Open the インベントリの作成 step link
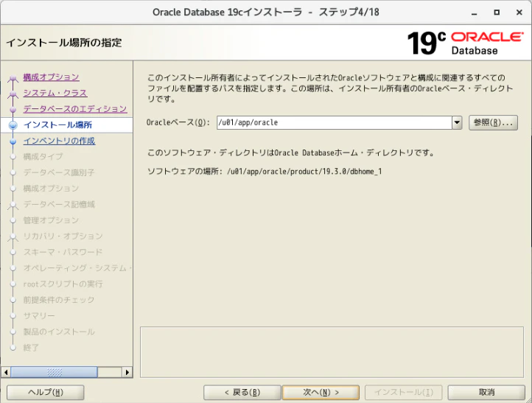The width and height of the screenshot is (532, 403). click(x=59, y=141)
